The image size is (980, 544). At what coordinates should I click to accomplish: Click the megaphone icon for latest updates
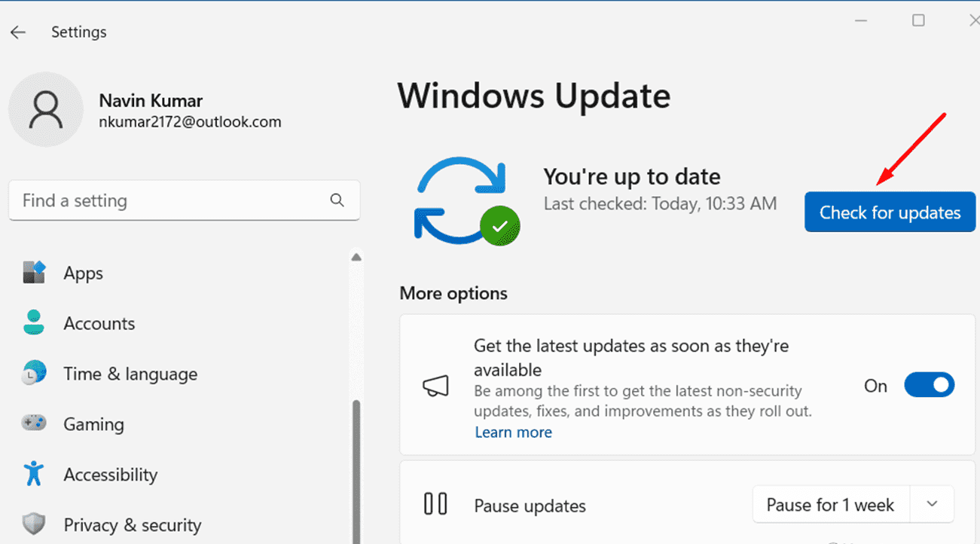(x=435, y=387)
